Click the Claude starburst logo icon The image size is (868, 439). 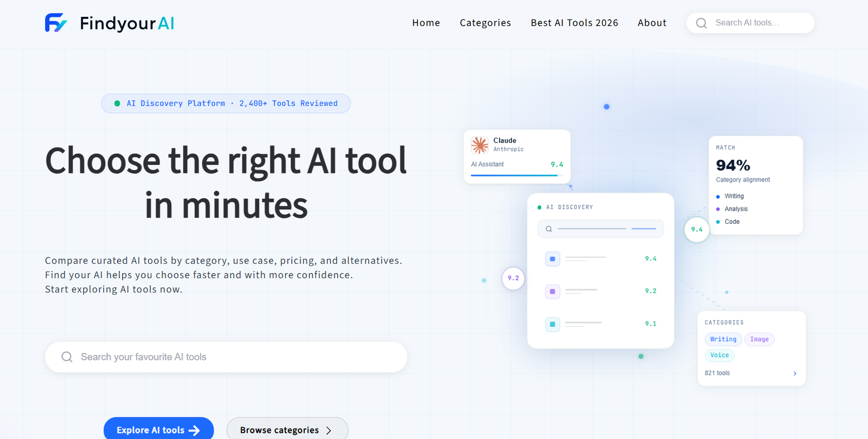[x=480, y=145]
